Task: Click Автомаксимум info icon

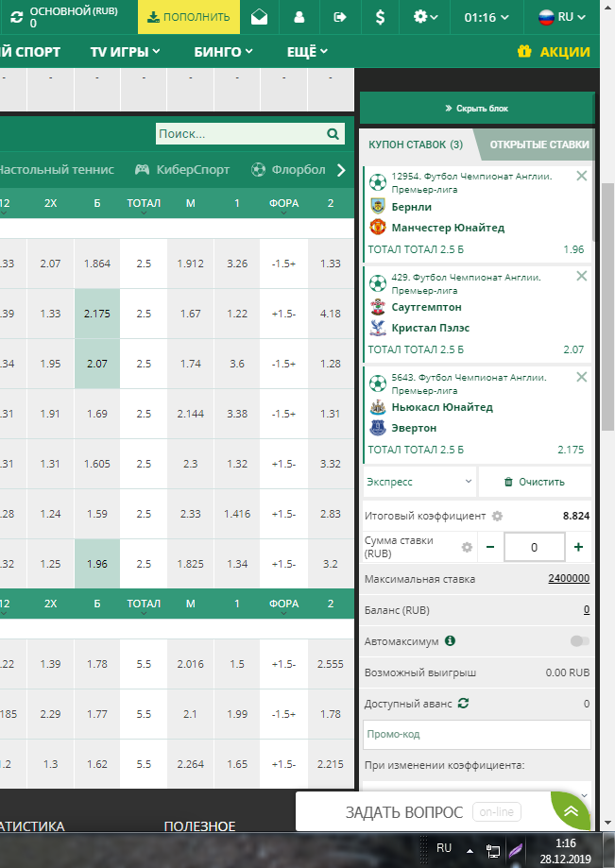Action: 450,641
